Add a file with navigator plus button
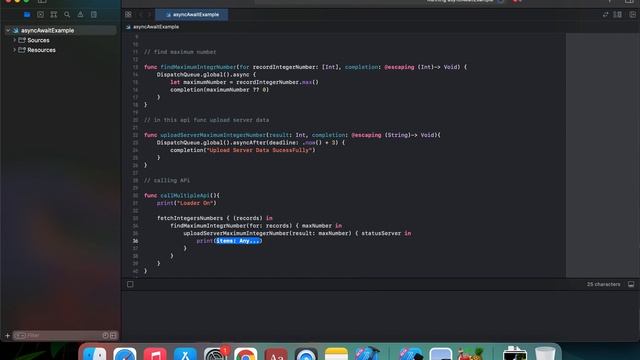640x360 pixels. [7, 336]
